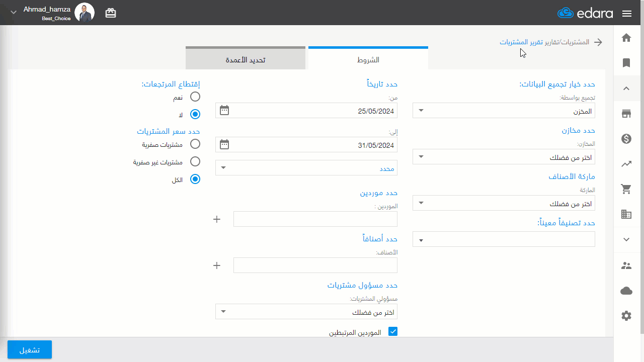The image size is (644, 362).
Task: Click المشتريات/تقارير تقرير المشتريات breadcrumb link
Action: [544, 42]
